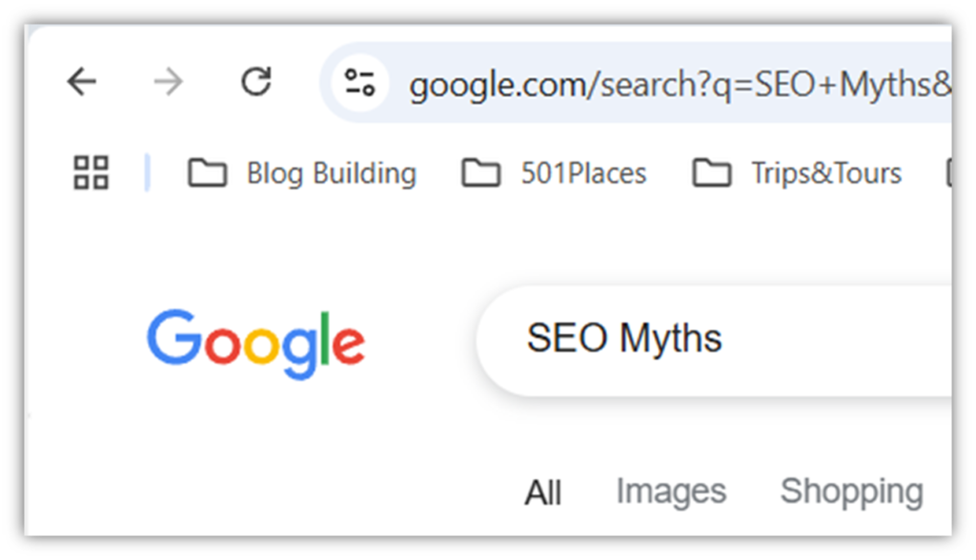Navigate back to the previous page
976x560 pixels.
[82, 82]
